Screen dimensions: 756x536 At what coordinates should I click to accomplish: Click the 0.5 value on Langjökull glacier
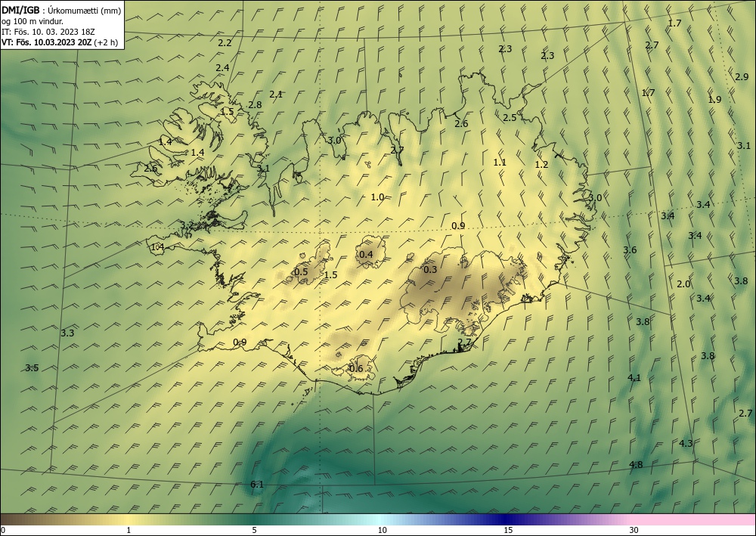pyautogui.click(x=301, y=272)
